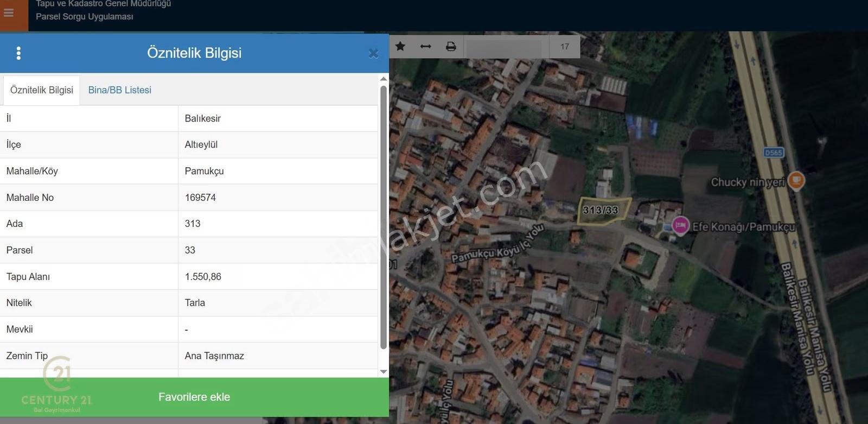868x424 pixels.
Task: Click the D565 highway shield
Action: tap(773, 153)
